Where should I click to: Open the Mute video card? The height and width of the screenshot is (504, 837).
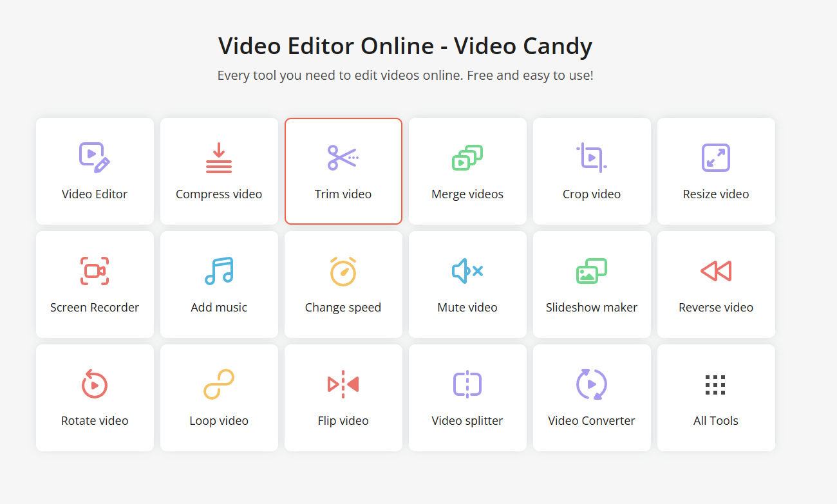pos(467,284)
